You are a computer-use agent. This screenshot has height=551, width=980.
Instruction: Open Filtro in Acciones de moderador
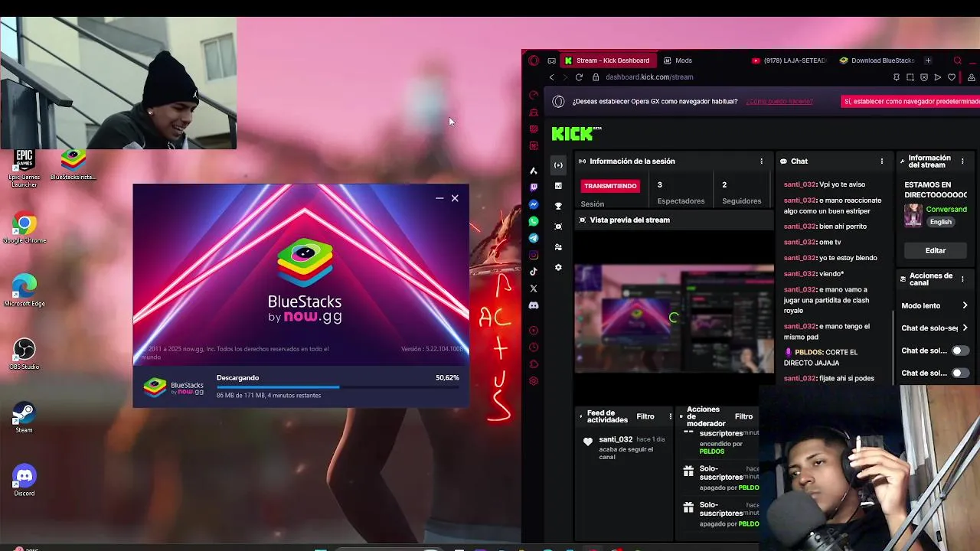[x=743, y=416]
